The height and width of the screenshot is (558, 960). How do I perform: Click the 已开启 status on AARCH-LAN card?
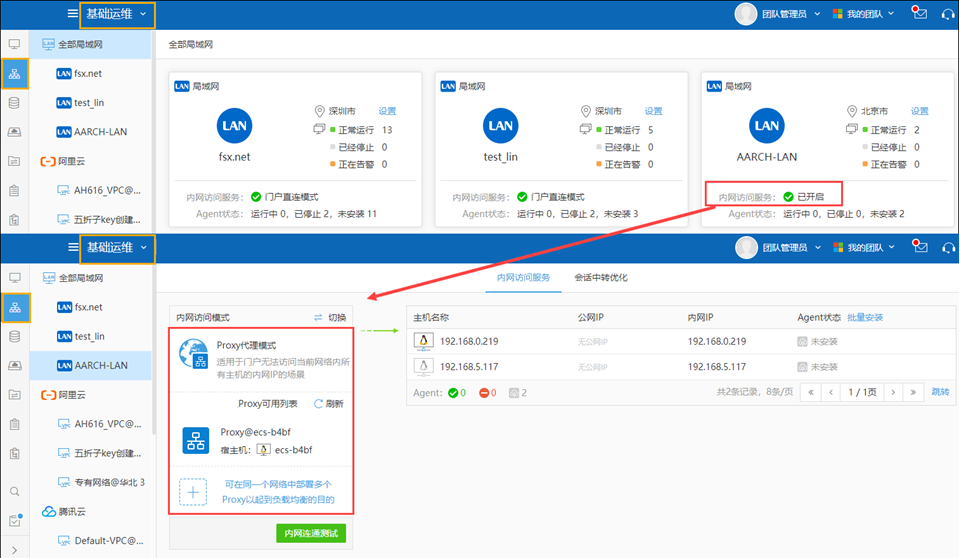[809, 197]
